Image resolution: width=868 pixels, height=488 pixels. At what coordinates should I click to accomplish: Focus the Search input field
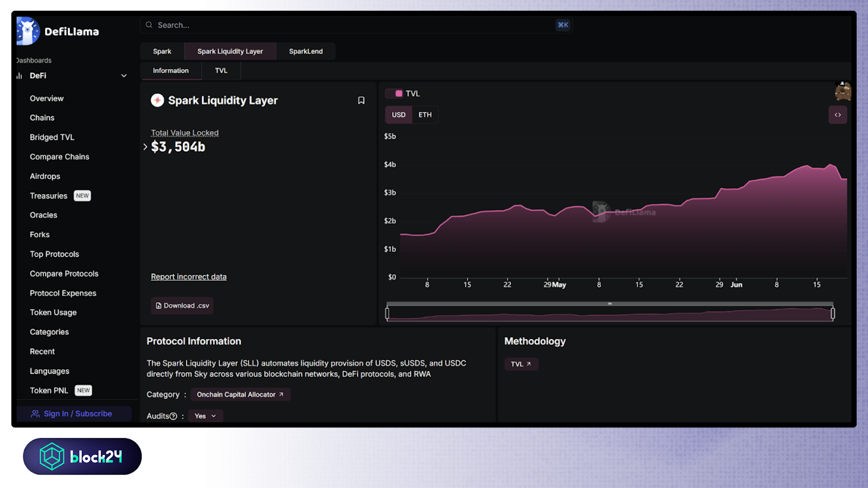356,25
